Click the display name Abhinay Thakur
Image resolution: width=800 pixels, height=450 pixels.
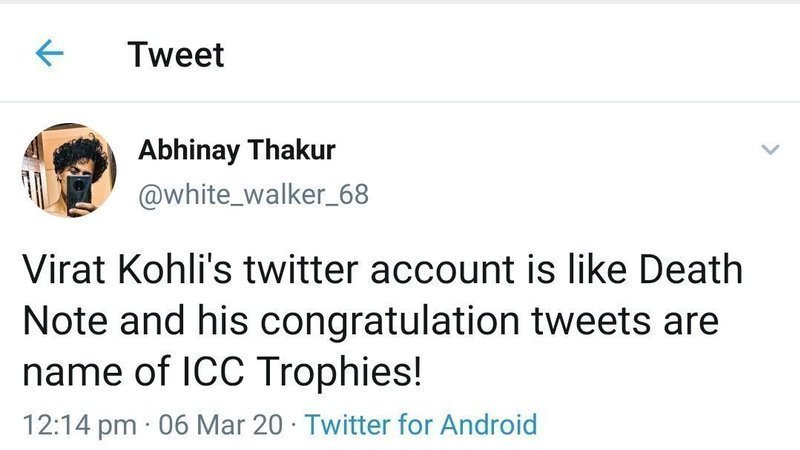[x=236, y=150]
